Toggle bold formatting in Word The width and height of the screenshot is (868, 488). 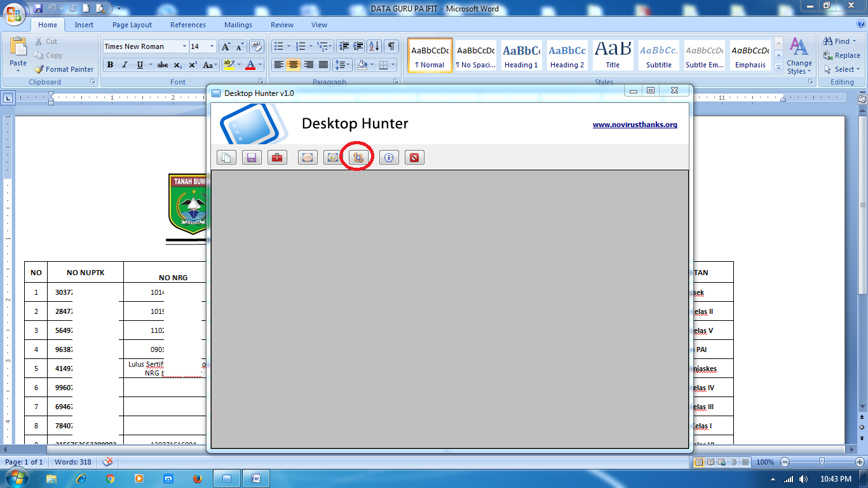[110, 65]
